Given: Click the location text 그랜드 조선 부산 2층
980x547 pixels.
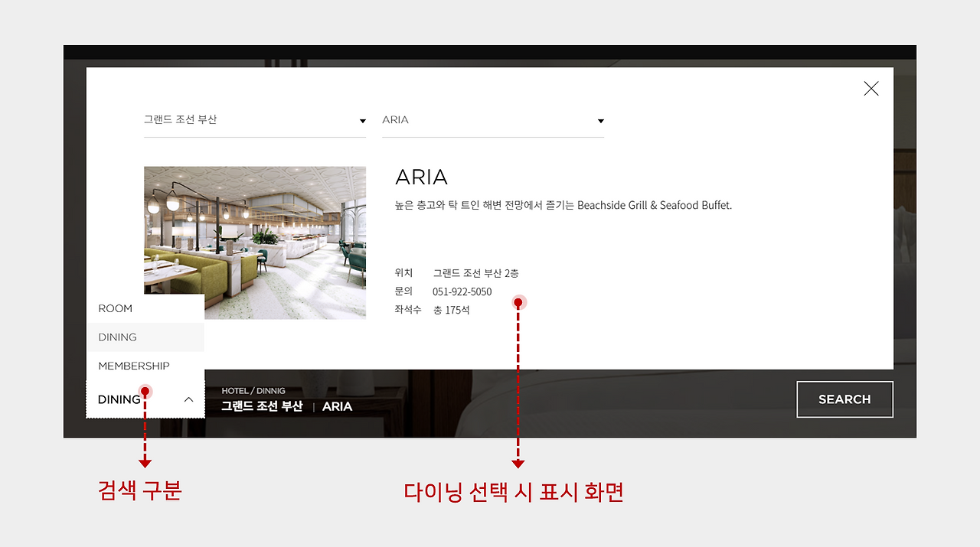Looking at the screenshot, I should [x=475, y=273].
